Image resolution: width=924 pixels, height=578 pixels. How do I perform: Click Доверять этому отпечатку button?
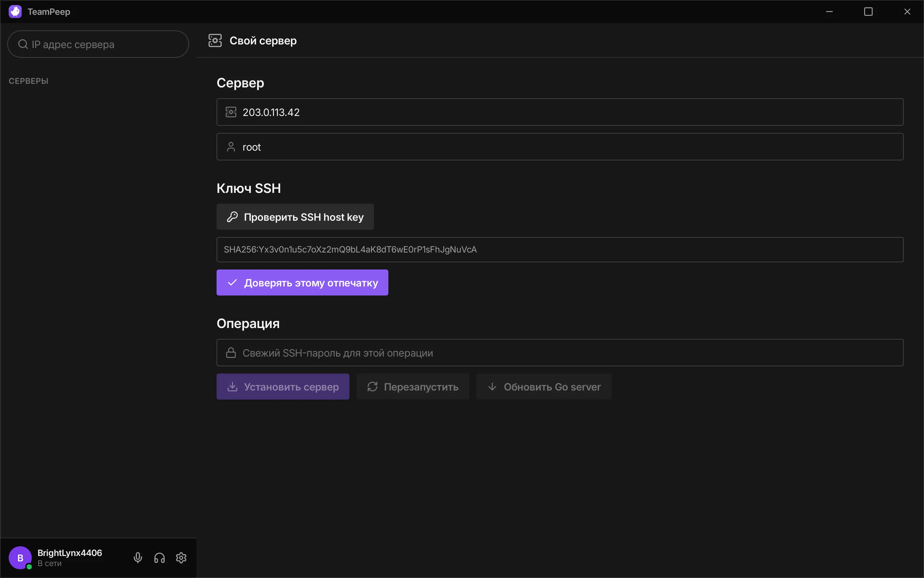click(302, 282)
